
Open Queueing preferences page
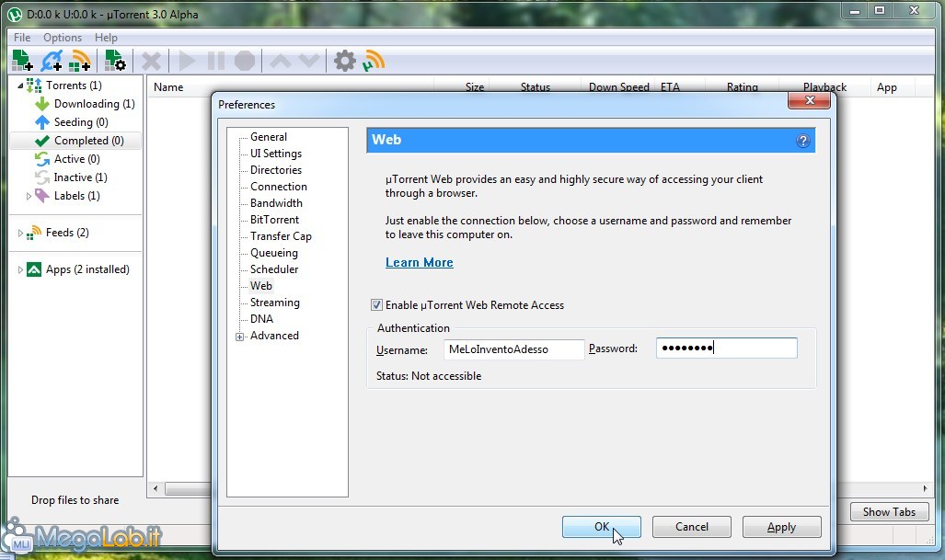(274, 253)
